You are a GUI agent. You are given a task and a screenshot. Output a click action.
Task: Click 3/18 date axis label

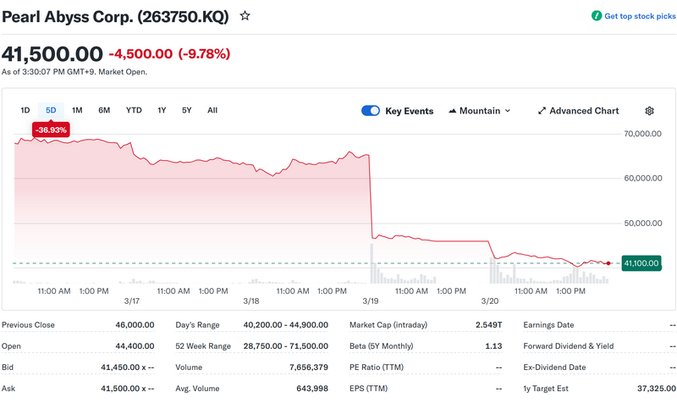click(x=251, y=301)
